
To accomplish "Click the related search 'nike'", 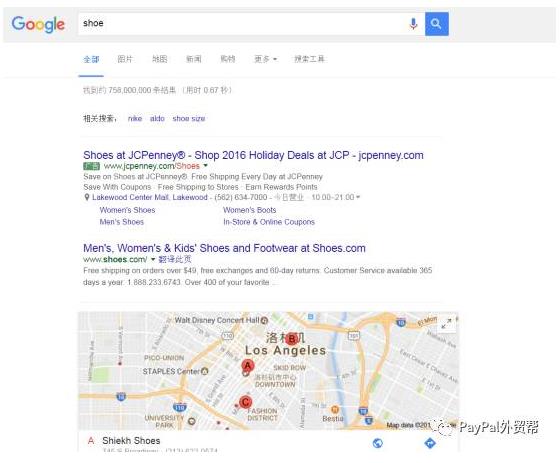I will click(135, 119).
